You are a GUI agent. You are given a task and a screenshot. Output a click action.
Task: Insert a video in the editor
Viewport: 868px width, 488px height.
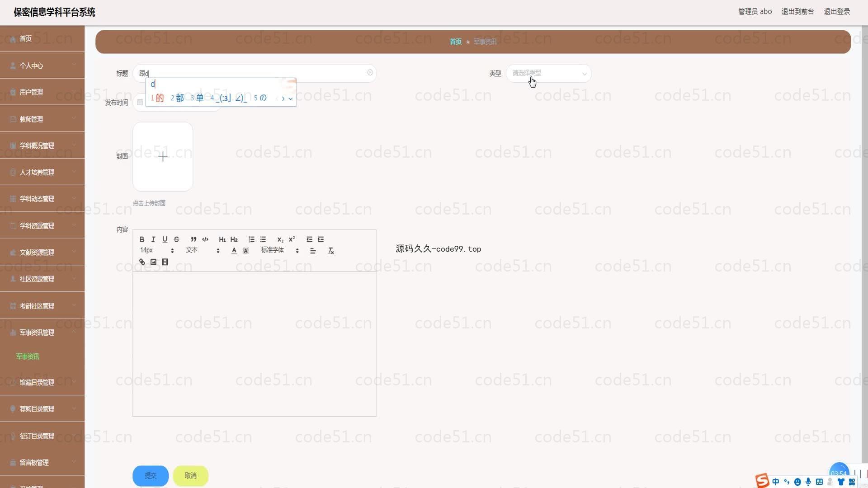pos(165,262)
